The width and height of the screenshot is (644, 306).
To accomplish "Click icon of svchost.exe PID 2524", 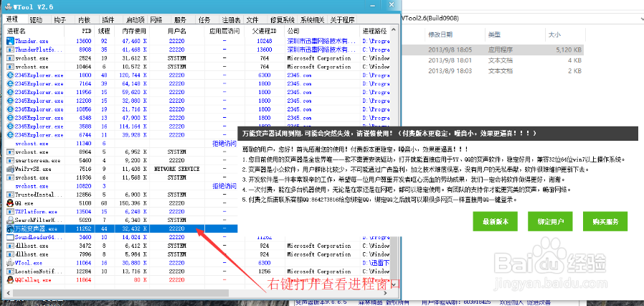I will point(10,58).
